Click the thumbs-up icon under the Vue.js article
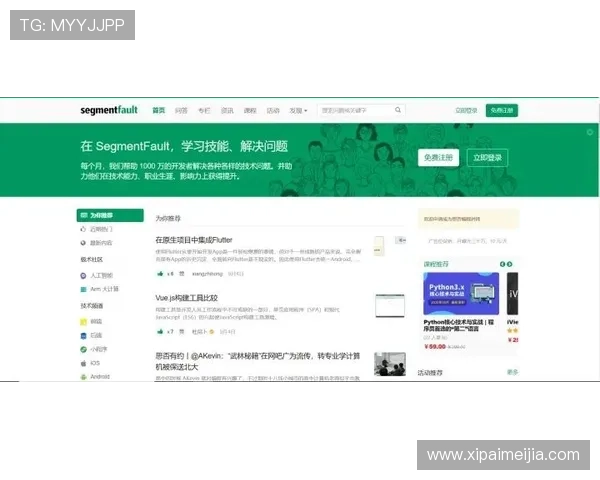Image resolution: width=600 pixels, height=480 pixels. point(160,331)
